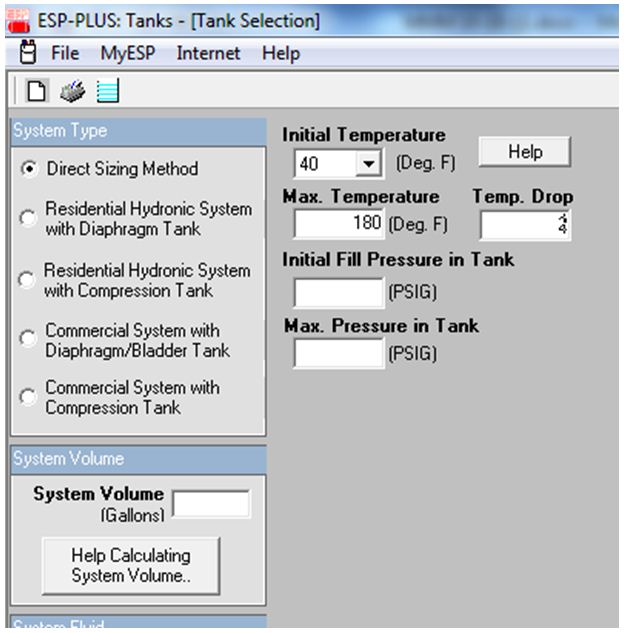Click the Temp. Drop input field
This screenshot has height=633, width=624.
pyautogui.click(x=525, y=225)
